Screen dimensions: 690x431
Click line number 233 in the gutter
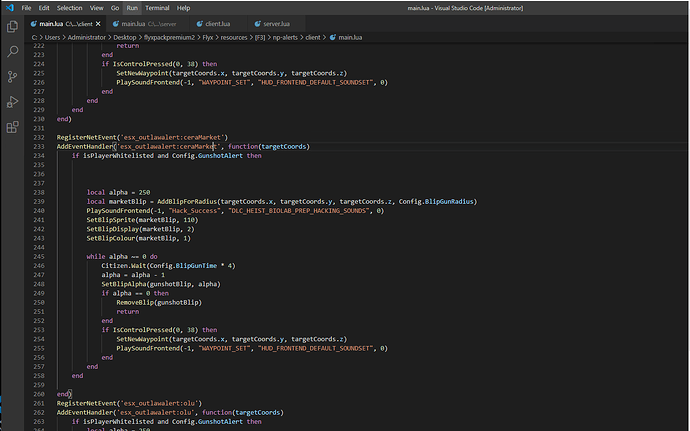click(38, 146)
